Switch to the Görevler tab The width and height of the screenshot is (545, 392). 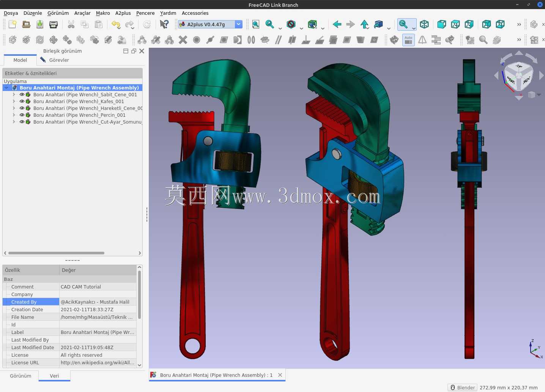(x=55, y=60)
